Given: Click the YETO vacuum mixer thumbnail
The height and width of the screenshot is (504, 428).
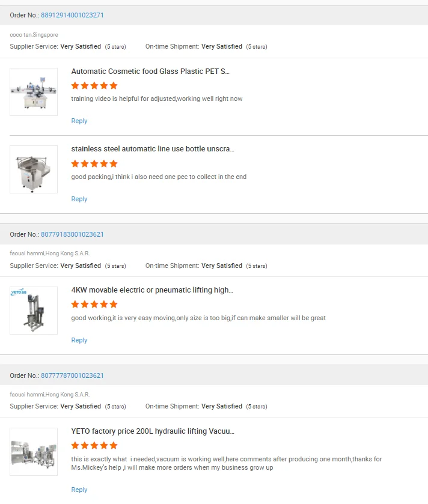Looking at the screenshot, I should pos(34,452).
